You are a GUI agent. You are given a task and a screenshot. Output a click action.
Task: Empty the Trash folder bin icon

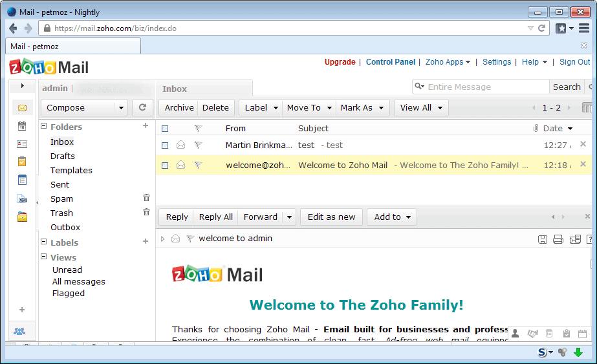146,211
